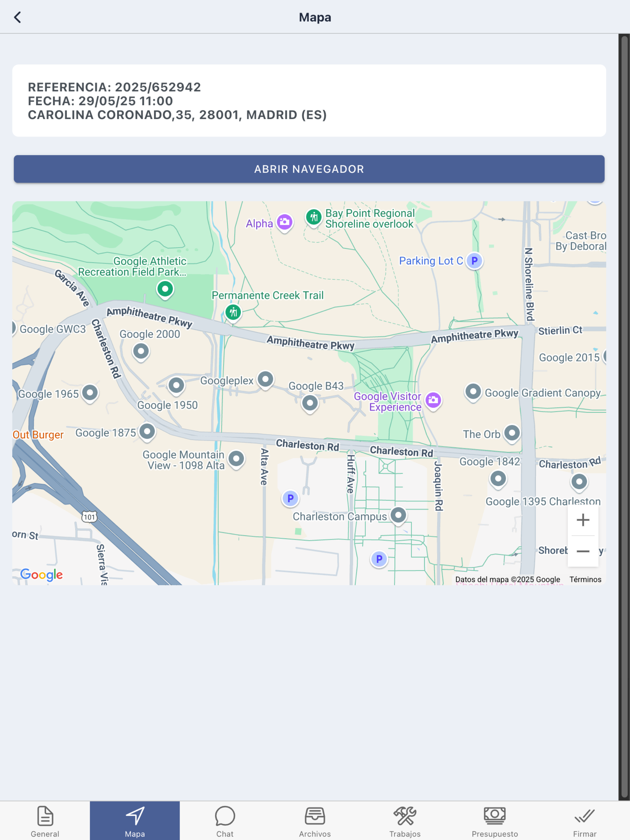Tap the Google 1965 marker
The height and width of the screenshot is (840, 630).
(90, 394)
